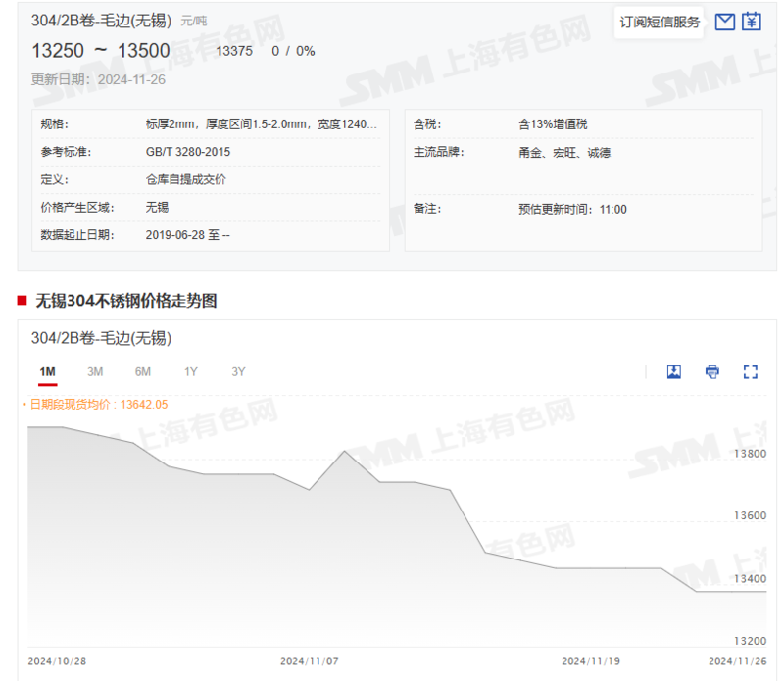Switch to the 6M time range
The height and width of the screenshot is (681, 784).
point(142,372)
